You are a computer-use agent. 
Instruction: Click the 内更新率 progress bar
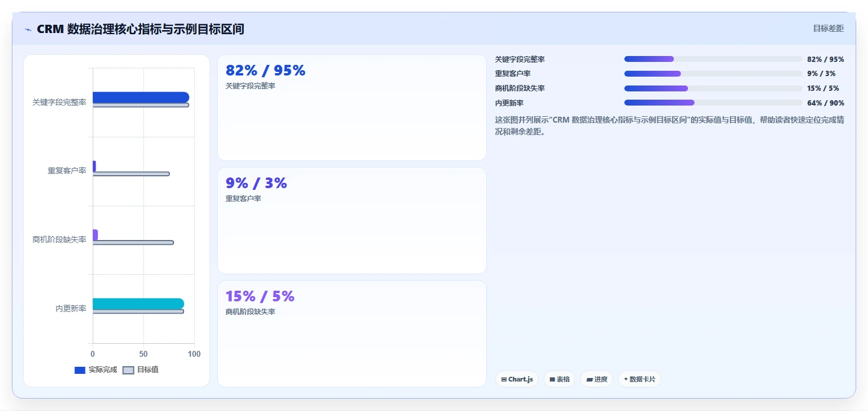tap(713, 103)
